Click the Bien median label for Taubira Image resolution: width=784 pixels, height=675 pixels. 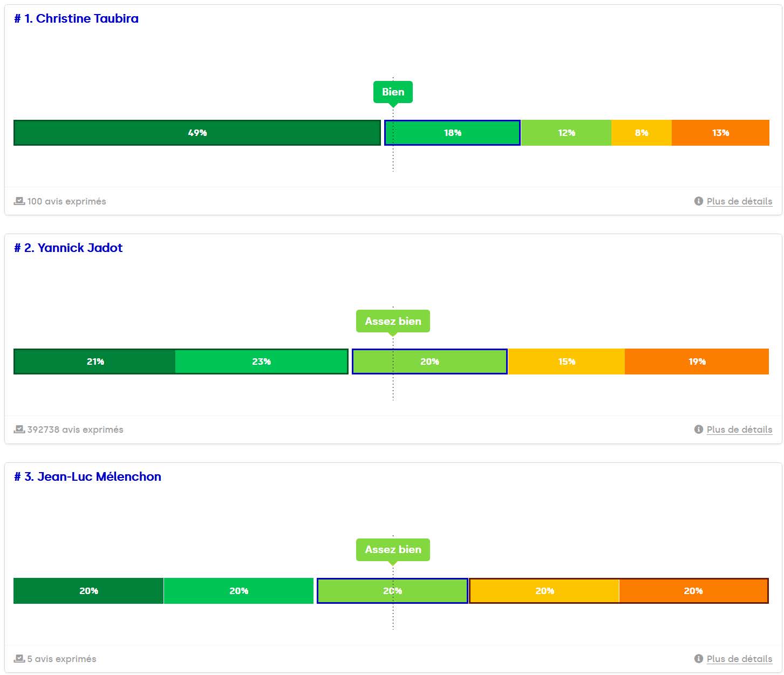tap(393, 92)
